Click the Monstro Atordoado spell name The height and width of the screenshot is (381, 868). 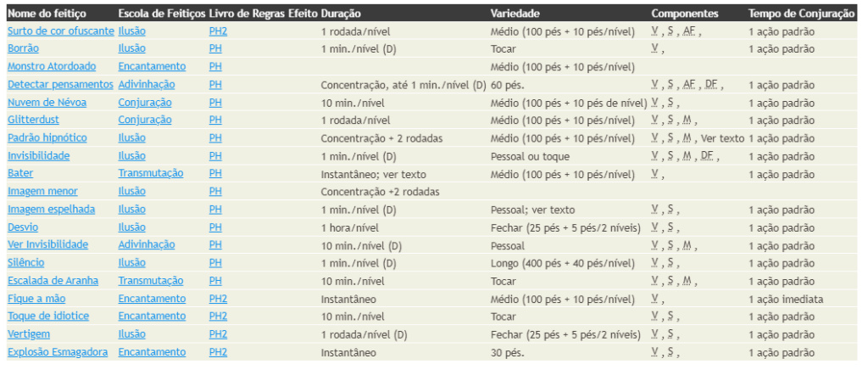point(52,66)
